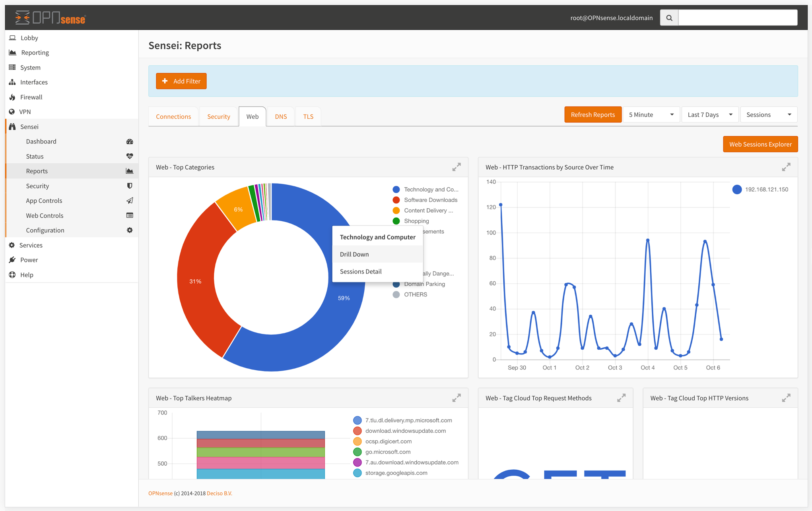
Task: Choose Sessions Detail in context menu
Action: click(x=377, y=271)
